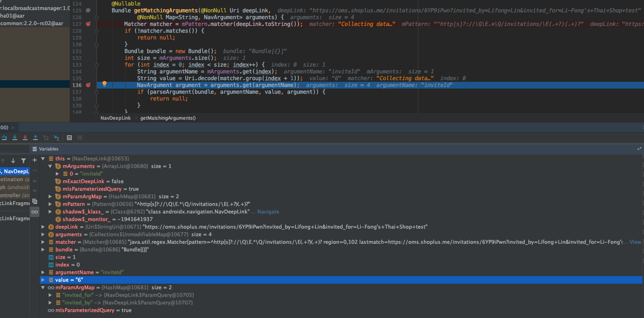The height and width of the screenshot is (318, 644).
Task: Toggle the glasses show-watches button
Action: click(35, 212)
